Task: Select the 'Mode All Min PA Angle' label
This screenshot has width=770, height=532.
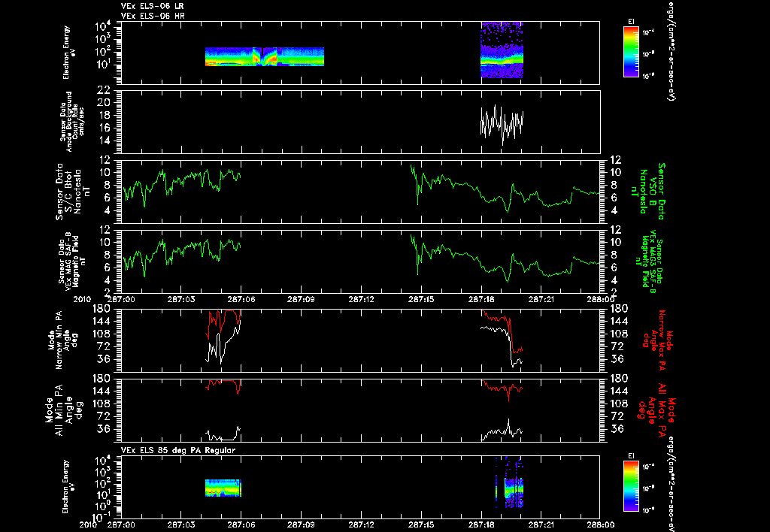Action: click(x=63, y=410)
